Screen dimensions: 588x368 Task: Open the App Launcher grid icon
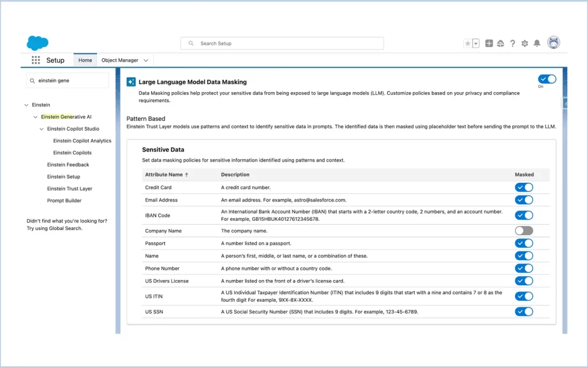[x=36, y=60]
